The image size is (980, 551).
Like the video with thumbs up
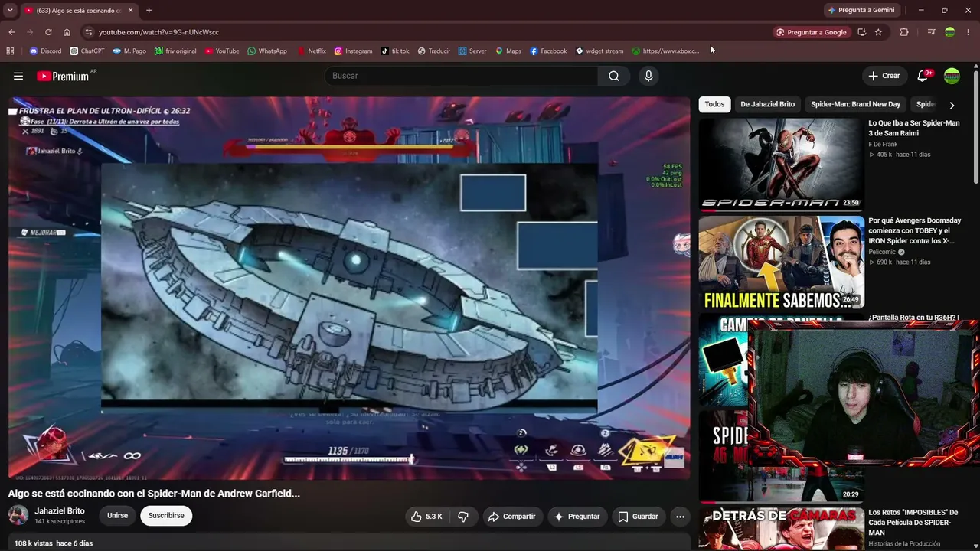tap(427, 517)
